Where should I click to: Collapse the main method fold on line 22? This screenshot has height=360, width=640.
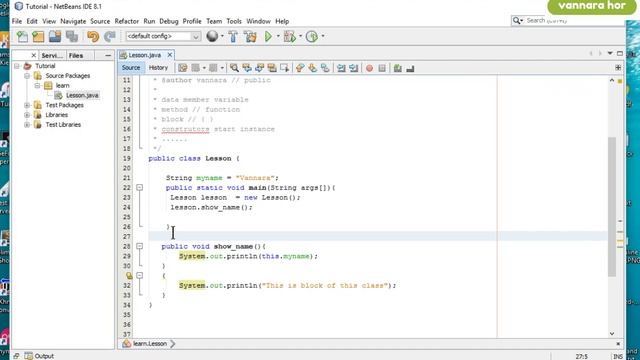click(140, 188)
